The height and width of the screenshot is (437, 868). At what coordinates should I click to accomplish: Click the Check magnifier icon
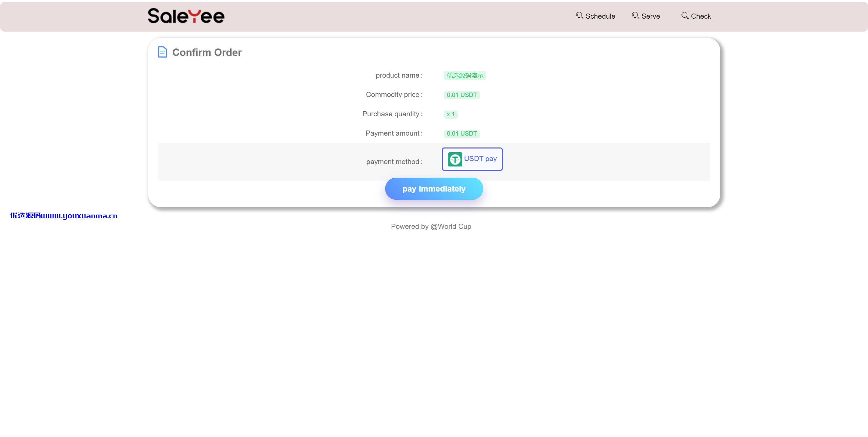(685, 16)
